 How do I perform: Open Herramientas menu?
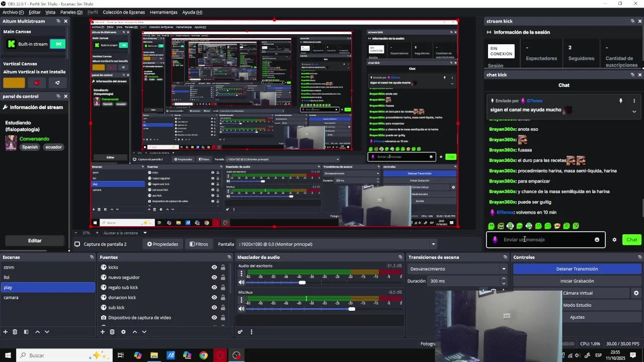click(164, 12)
